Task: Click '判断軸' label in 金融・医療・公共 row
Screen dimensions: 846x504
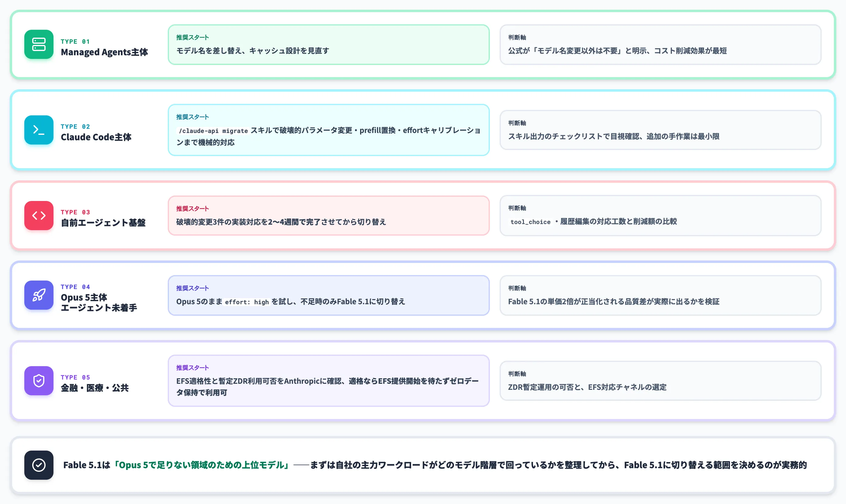Action: (x=517, y=373)
